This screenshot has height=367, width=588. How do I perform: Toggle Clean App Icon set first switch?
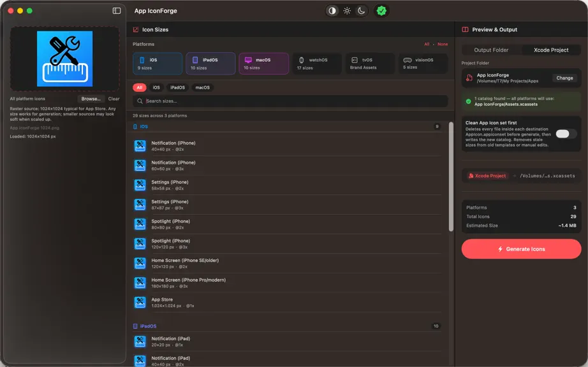(x=566, y=134)
